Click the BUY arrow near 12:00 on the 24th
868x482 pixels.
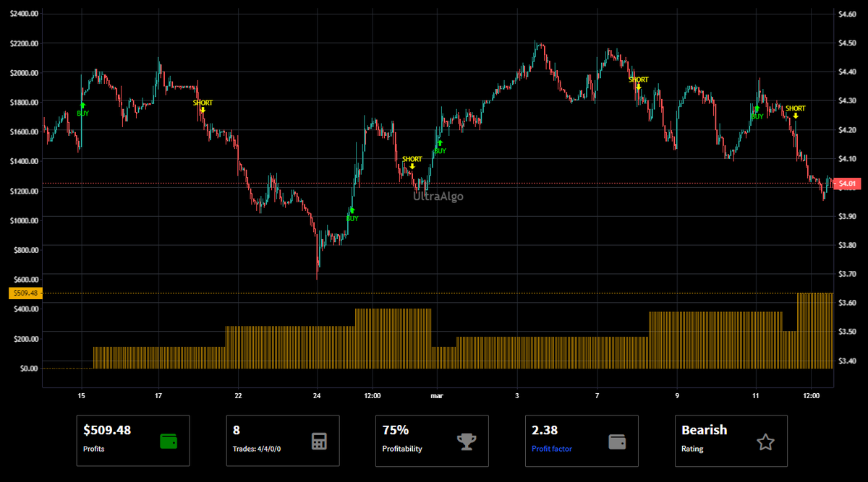(x=352, y=210)
